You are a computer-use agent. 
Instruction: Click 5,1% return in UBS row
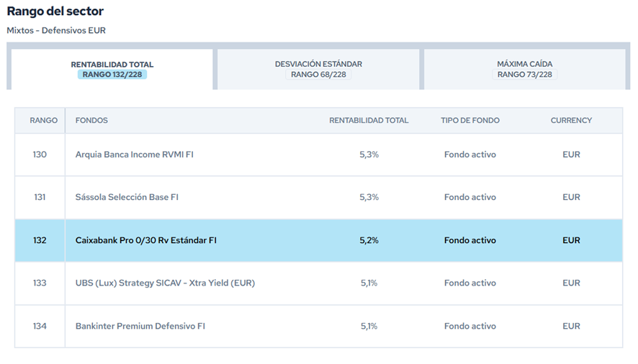pos(369,283)
